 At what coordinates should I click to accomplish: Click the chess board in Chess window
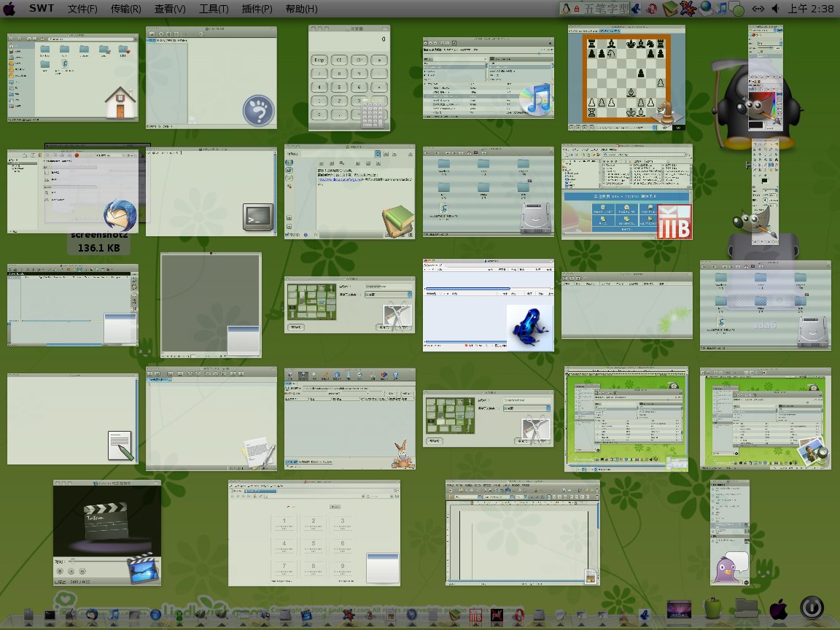(626, 79)
